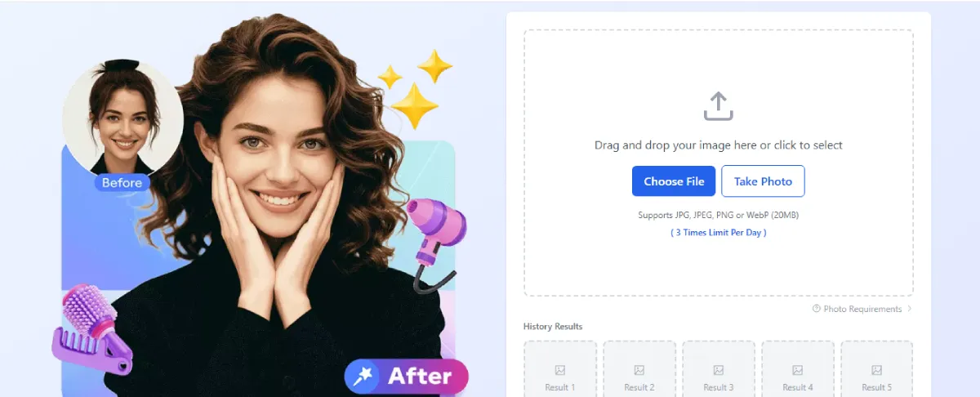Click the Before circular portrait thumbnail
Screen dimensions: 980x397
(x=122, y=118)
